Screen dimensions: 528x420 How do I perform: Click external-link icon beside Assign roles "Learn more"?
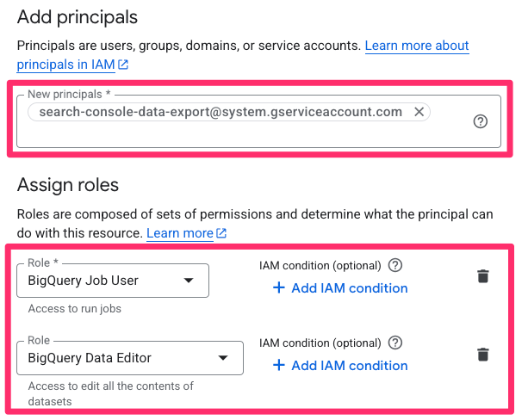click(221, 233)
